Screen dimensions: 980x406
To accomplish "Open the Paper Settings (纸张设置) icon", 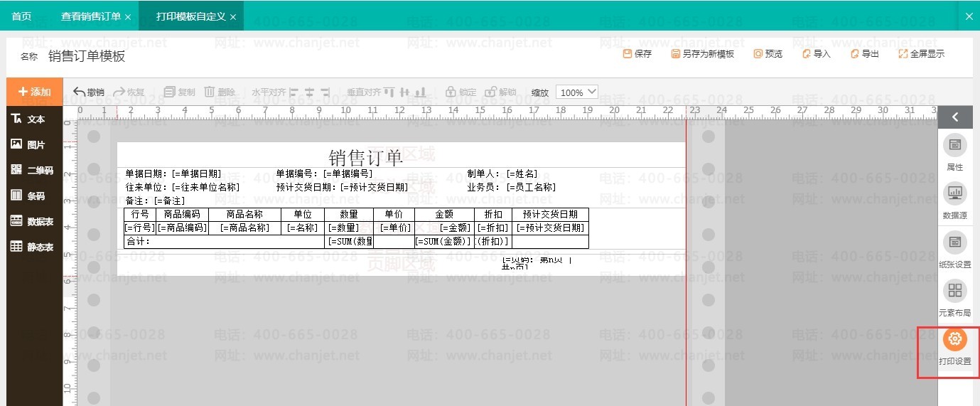I will pos(954,243).
